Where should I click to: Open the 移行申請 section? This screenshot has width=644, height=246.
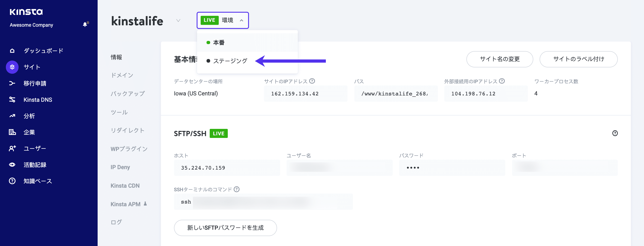35,83
